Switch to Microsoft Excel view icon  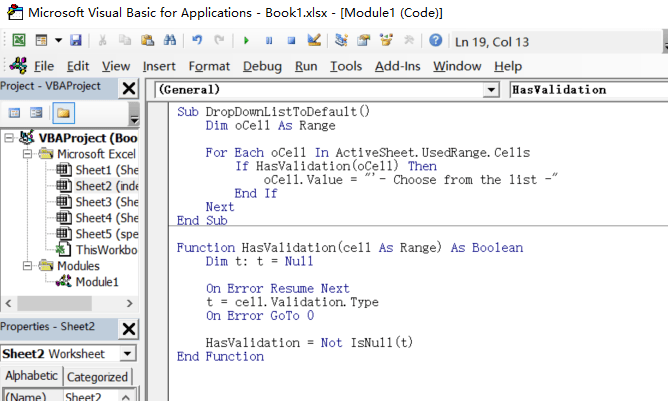(19, 40)
